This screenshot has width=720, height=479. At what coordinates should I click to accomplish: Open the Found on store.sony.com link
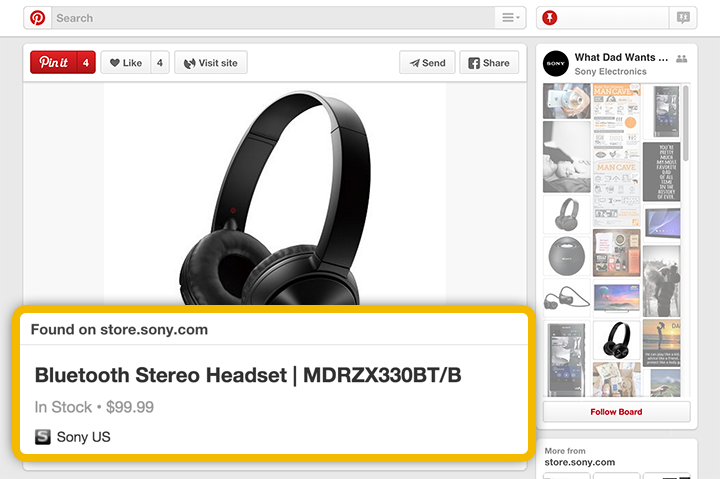click(119, 330)
